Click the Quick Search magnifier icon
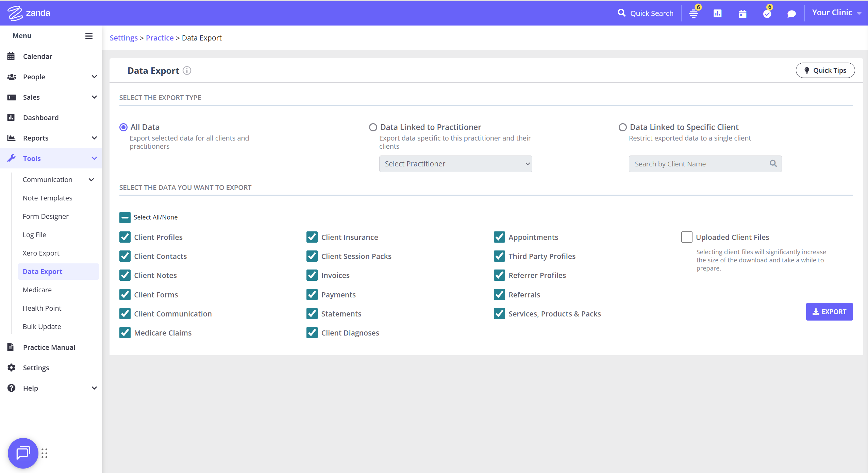868x473 pixels. pos(621,13)
